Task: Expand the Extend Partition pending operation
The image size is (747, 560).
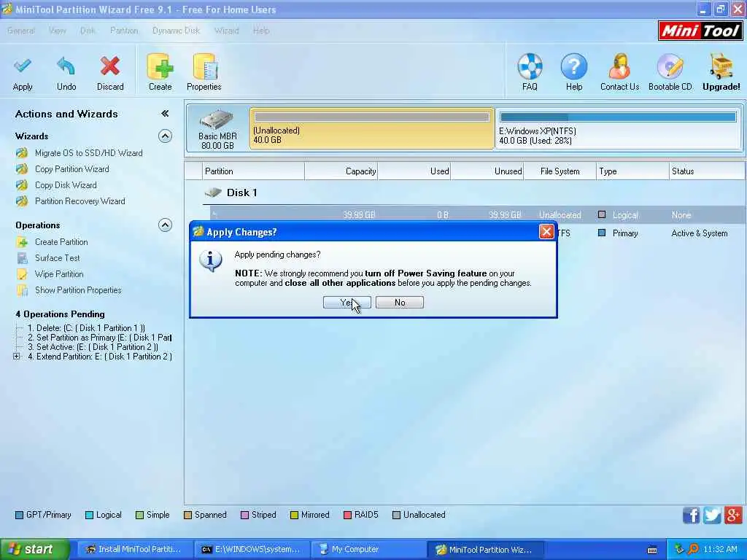Action: 16,356
